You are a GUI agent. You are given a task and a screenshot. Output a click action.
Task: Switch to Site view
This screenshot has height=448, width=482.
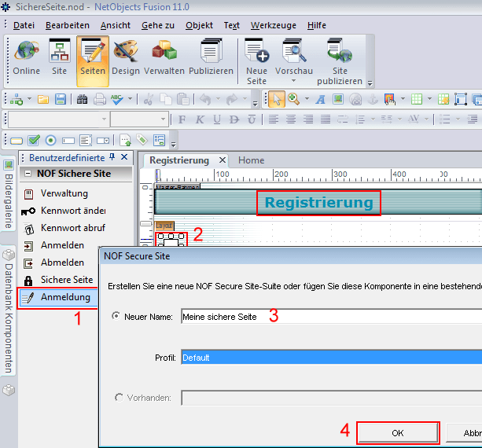pyautogui.click(x=59, y=58)
